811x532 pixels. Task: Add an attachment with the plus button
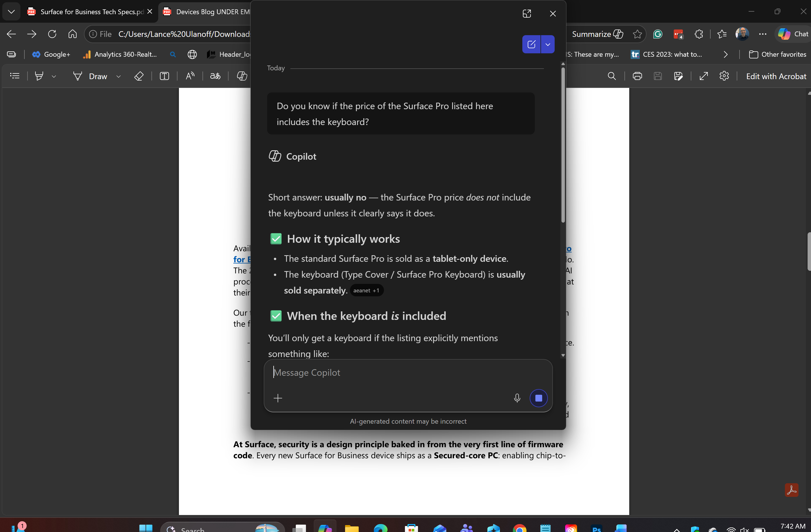pos(278,398)
